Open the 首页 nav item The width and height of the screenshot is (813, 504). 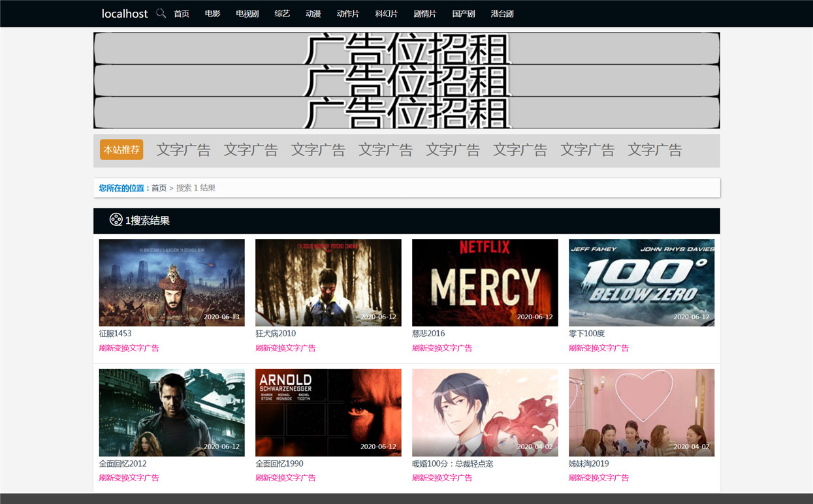182,13
